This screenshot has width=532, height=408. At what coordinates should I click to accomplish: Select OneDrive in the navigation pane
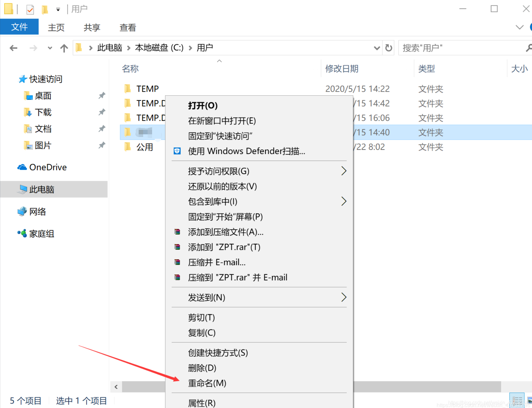click(42, 167)
